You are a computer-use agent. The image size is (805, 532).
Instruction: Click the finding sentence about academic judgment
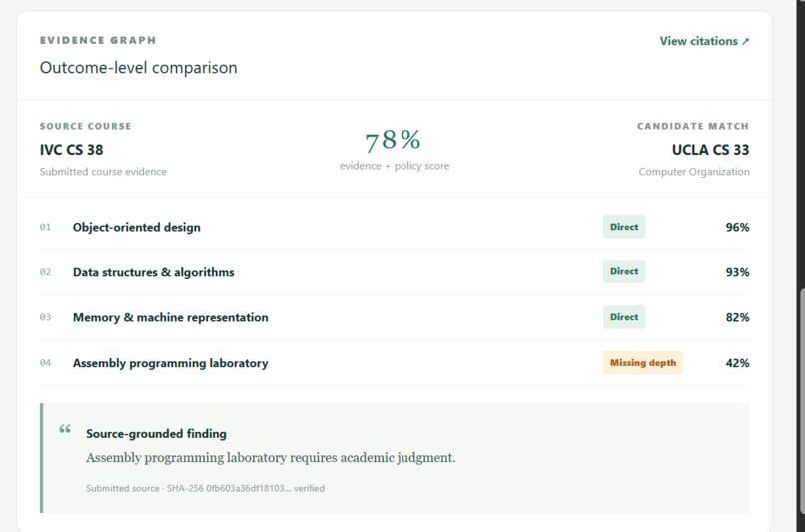tap(271, 457)
